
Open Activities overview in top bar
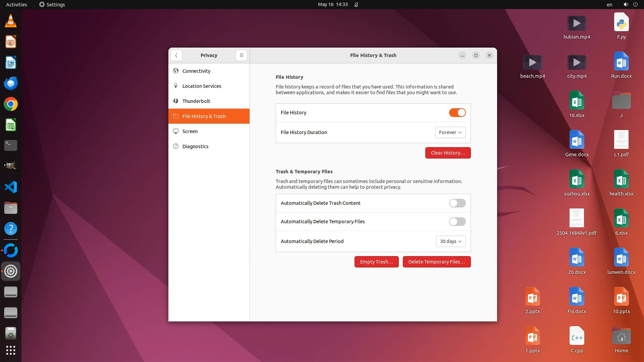point(16,4)
